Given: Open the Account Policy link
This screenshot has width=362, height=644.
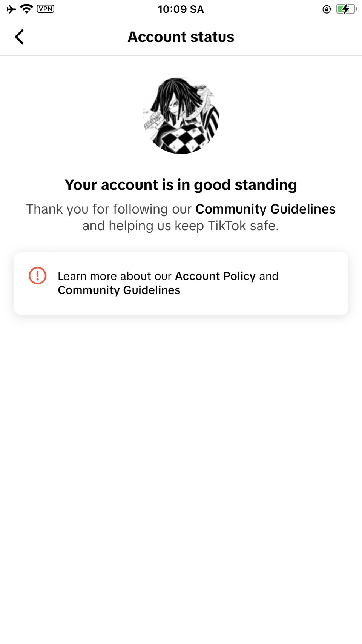Looking at the screenshot, I should (215, 276).
